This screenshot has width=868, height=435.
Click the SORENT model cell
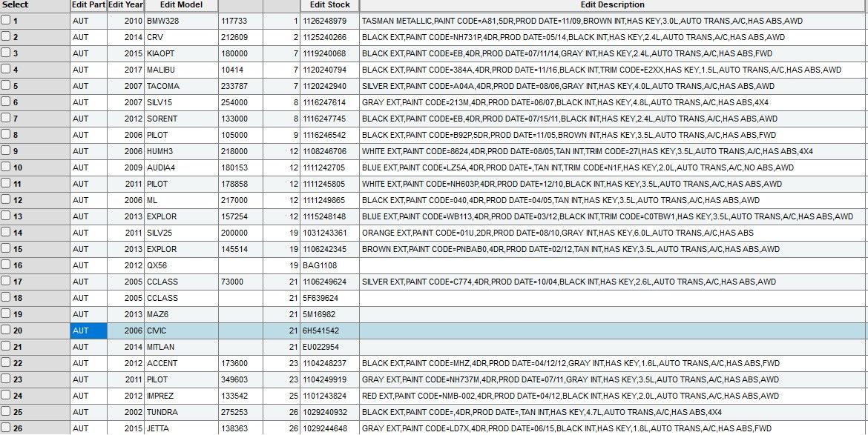tap(181, 119)
